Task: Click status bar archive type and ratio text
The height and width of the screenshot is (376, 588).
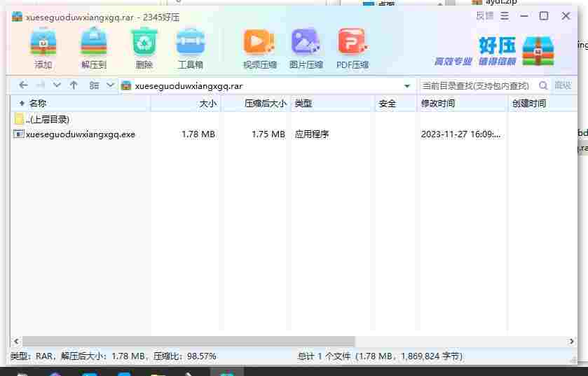Action: coord(114,356)
